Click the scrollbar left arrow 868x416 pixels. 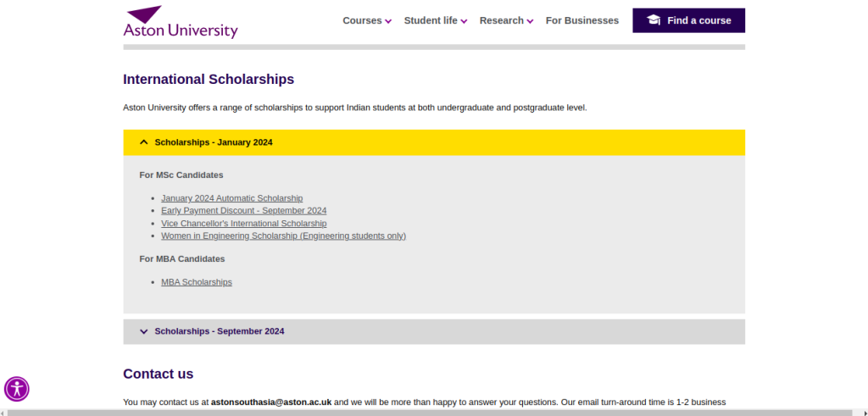tap(3, 413)
